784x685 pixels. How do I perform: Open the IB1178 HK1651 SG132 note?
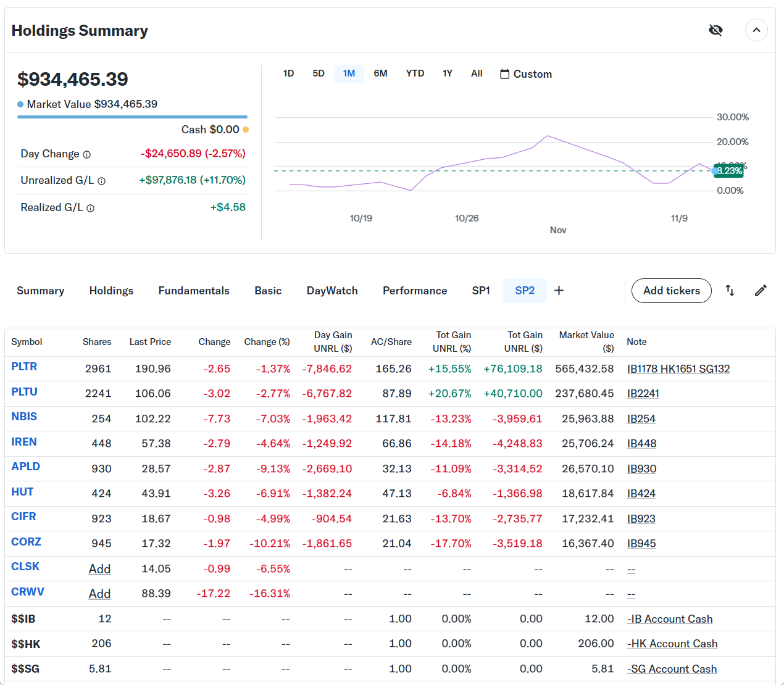[678, 369]
